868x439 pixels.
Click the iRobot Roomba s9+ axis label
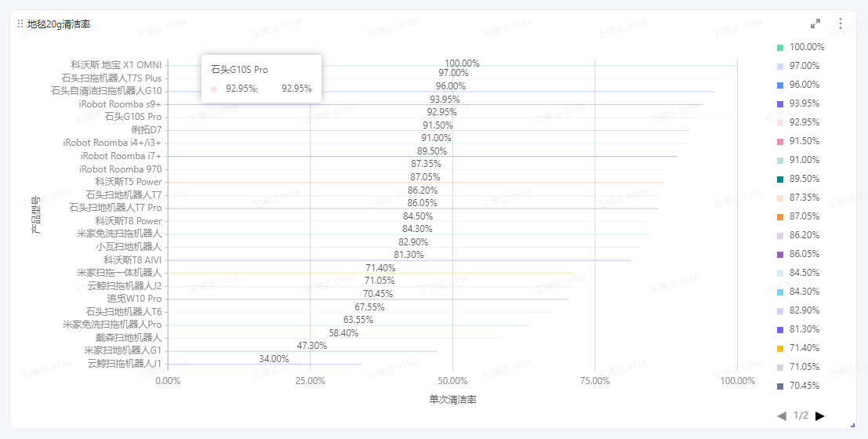tap(120, 104)
